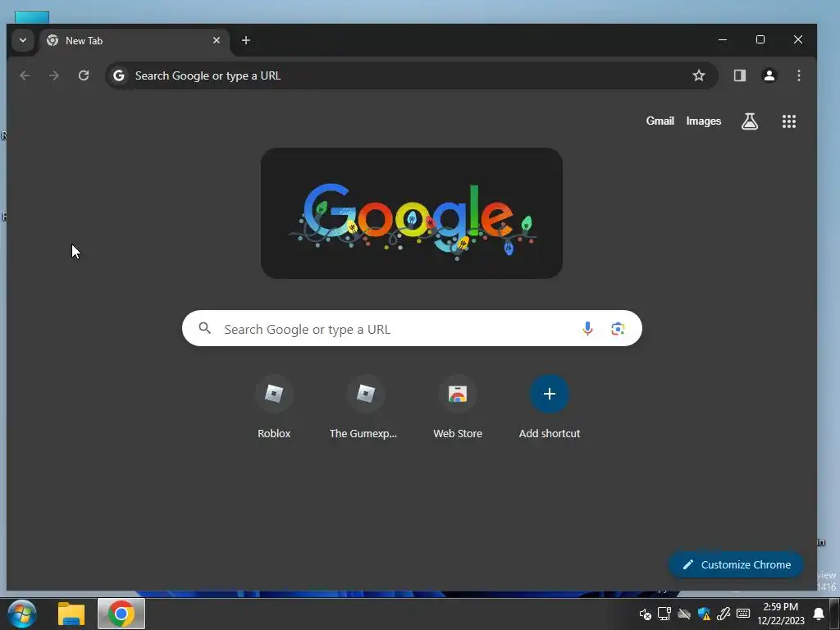Open the Web Store shortcut
Screen dimensions: 840x630
tap(458, 409)
